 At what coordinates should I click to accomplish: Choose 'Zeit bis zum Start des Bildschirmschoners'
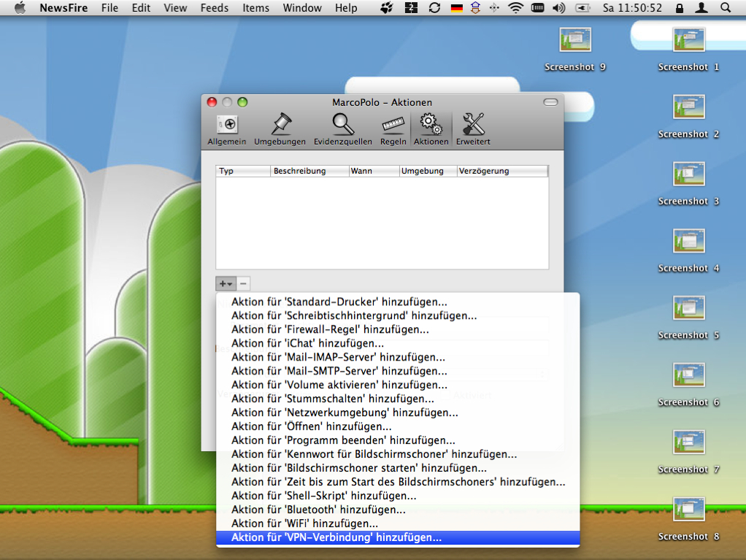[398, 481]
